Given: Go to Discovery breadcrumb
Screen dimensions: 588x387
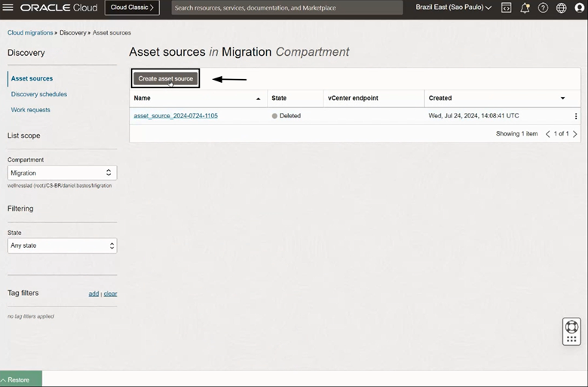Looking at the screenshot, I should pos(73,32).
